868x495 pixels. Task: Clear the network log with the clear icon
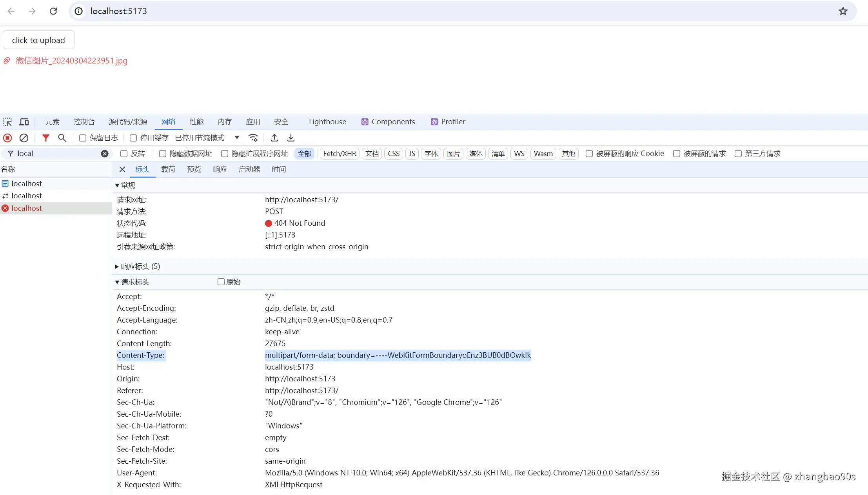(x=24, y=138)
